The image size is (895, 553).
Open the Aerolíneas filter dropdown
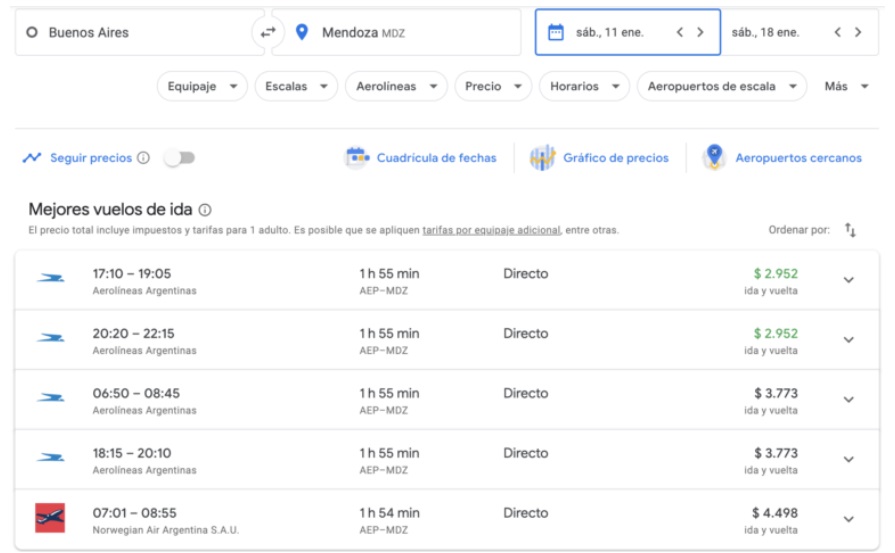(396, 86)
